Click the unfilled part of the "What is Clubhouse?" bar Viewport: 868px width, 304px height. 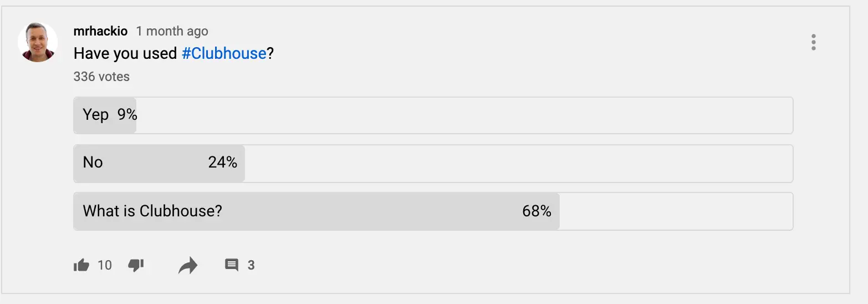676,211
